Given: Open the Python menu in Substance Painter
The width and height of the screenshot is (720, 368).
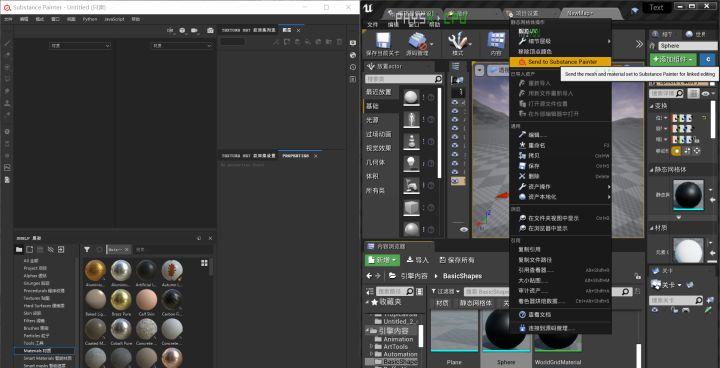Looking at the screenshot, I should pyautogui.click(x=90, y=19).
